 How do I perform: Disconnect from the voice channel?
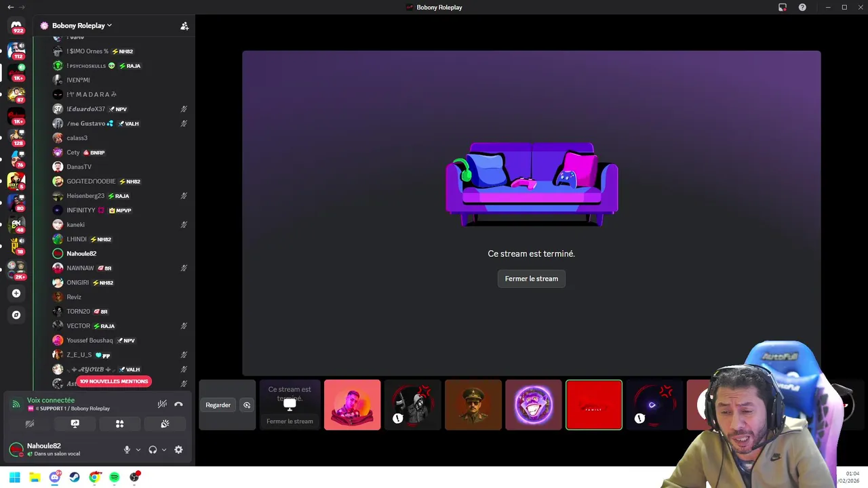click(178, 404)
